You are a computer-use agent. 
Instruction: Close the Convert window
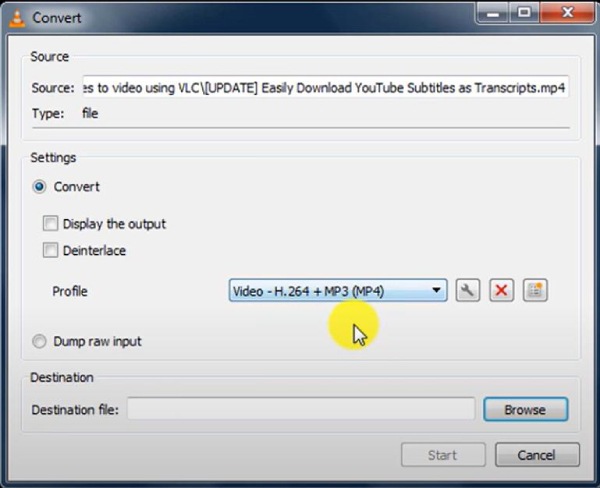click(x=567, y=13)
